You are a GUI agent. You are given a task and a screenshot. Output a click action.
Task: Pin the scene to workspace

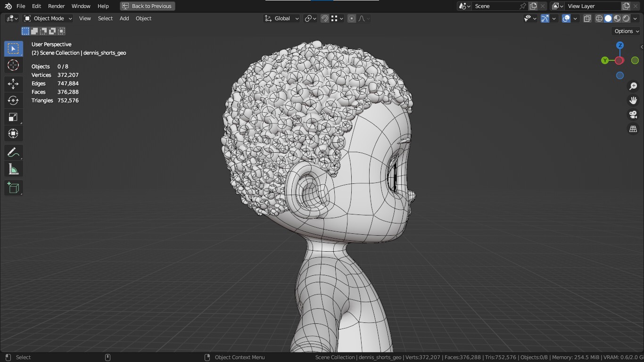tap(522, 6)
